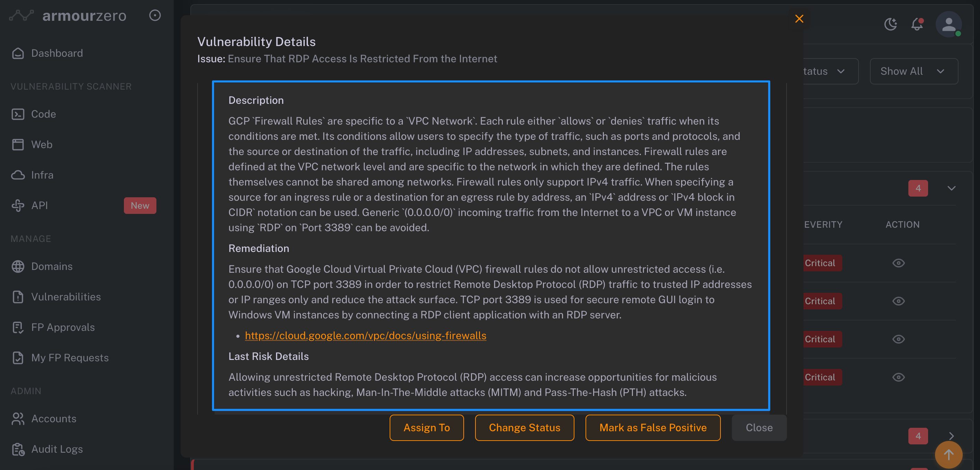Toggle dark mode moon icon
Viewport: 980px width, 470px height.
coord(890,24)
